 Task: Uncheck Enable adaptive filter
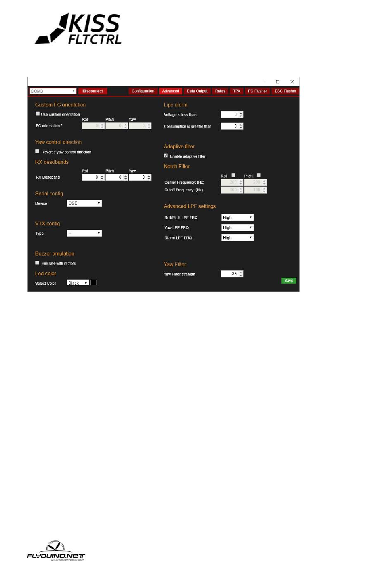pos(166,156)
